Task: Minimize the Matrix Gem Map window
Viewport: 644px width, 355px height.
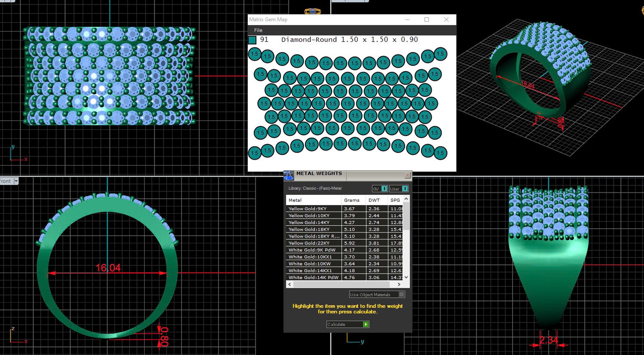Action: [x=407, y=19]
